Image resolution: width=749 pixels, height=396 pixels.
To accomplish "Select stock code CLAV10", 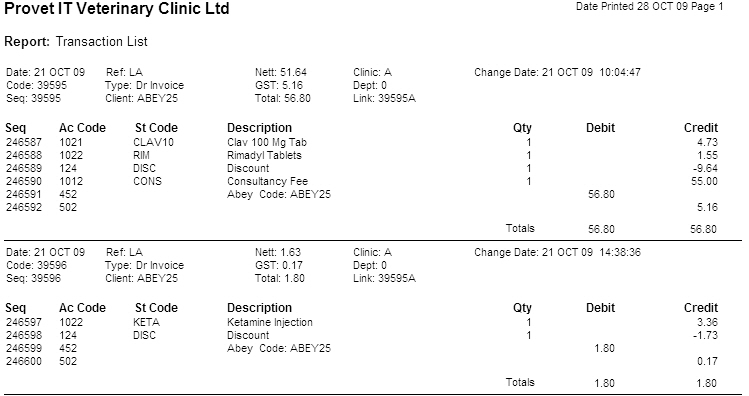I will click(x=154, y=142).
